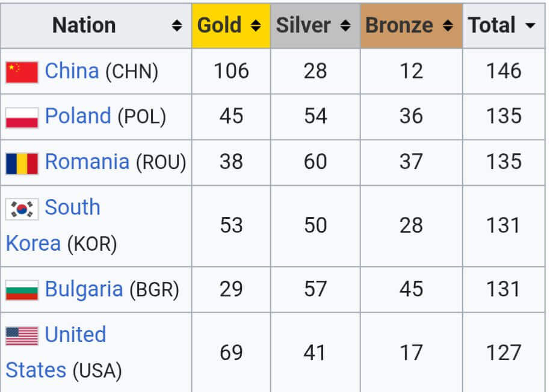Screen dimensions: 553x392
Task: Click the gold-colored Gold header cell
Action: pyautogui.click(x=220, y=25)
